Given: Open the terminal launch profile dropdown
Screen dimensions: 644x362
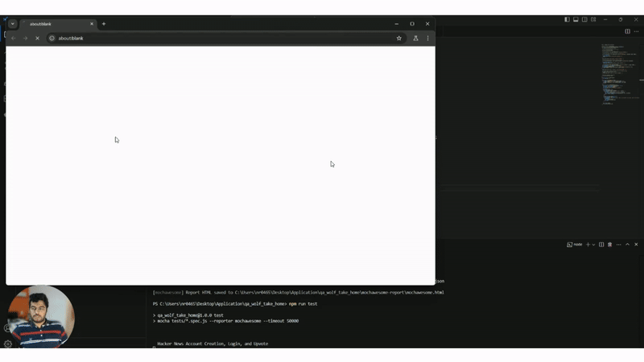Looking at the screenshot, I should point(593,245).
